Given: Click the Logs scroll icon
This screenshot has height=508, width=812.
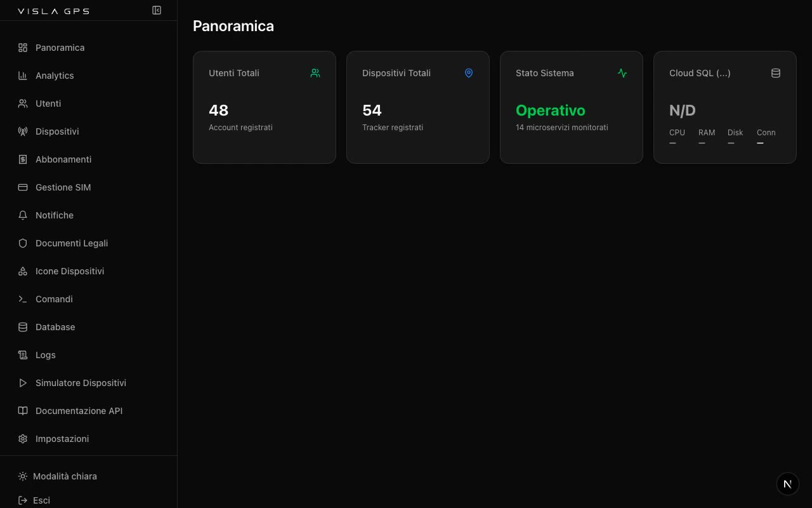Looking at the screenshot, I should click(x=23, y=355).
